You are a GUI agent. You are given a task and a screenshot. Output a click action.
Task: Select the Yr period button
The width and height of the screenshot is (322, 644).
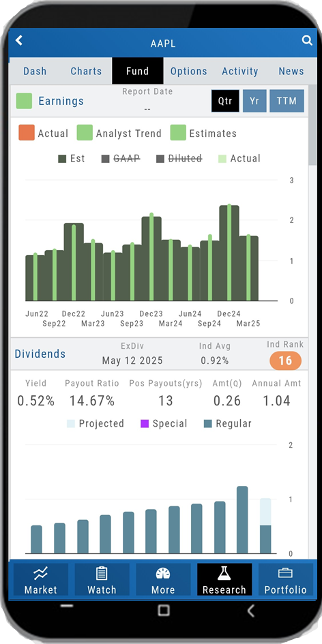[254, 101]
